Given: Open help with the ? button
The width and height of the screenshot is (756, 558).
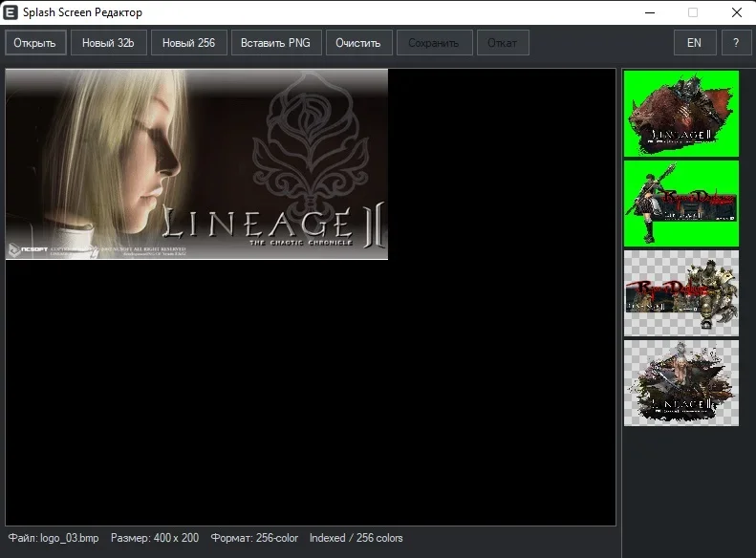Looking at the screenshot, I should (x=736, y=43).
